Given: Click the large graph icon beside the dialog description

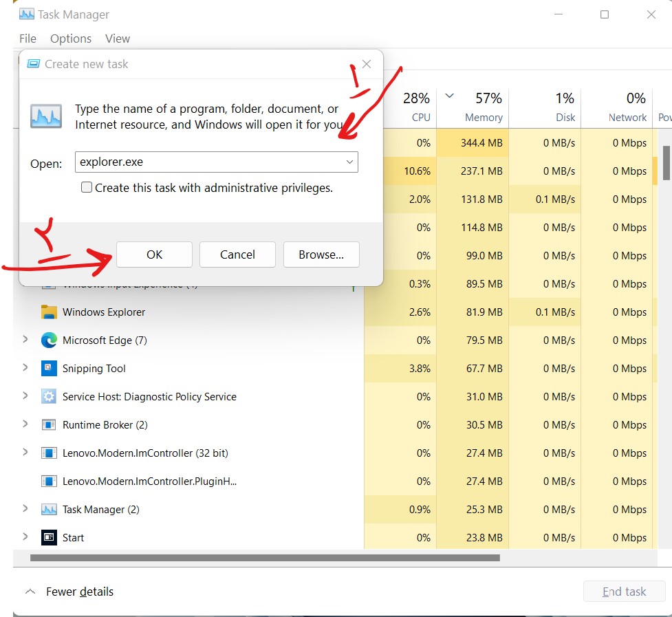Looking at the screenshot, I should [46, 116].
